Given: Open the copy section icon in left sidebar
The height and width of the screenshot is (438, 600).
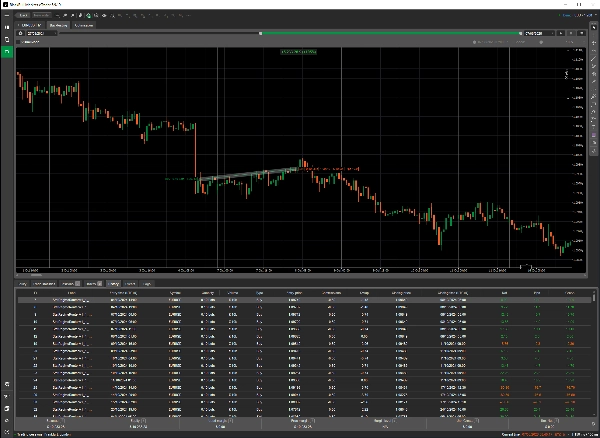Looking at the screenshot, I should pyautogui.click(x=7, y=39).
